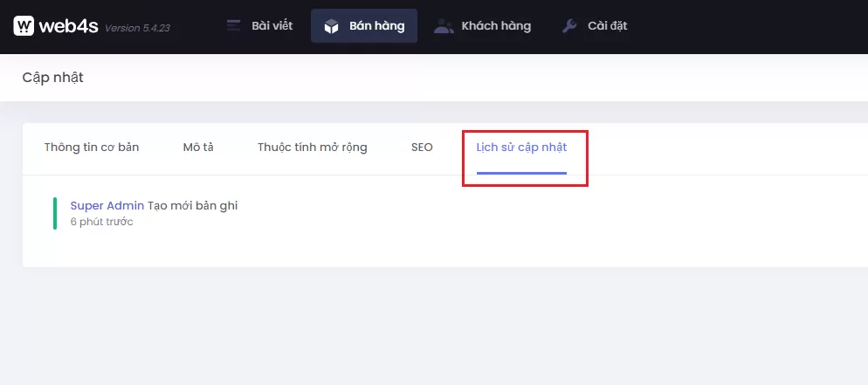
Task: Open the Bài viết menu
Action: pos(272,26)
